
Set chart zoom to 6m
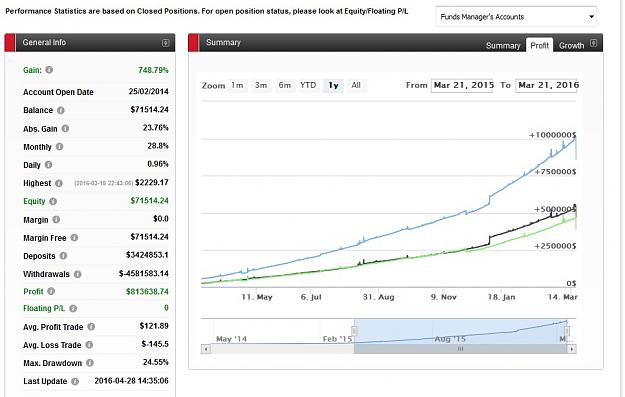285,85
